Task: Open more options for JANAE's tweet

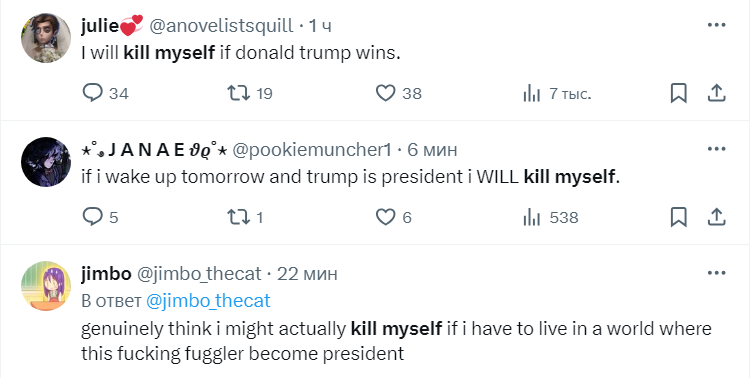Action: point(717,149)
